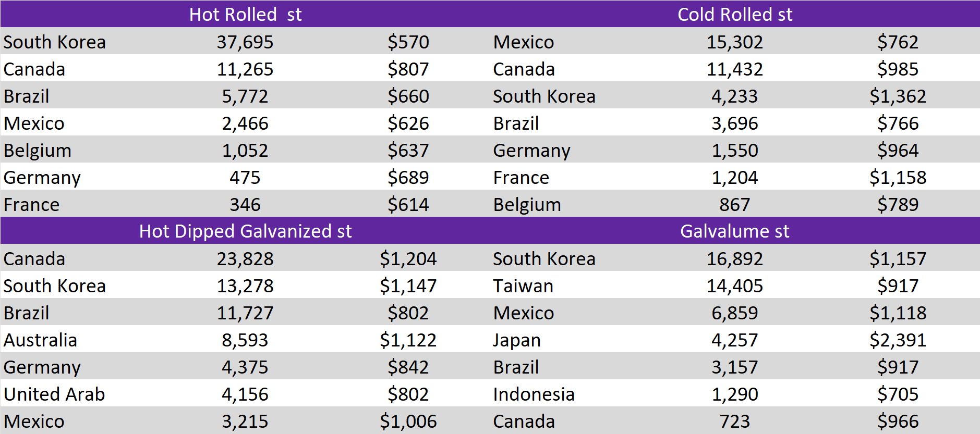Select France in the Cold Rolled section
980x434 pixels.
pos(521,178)
